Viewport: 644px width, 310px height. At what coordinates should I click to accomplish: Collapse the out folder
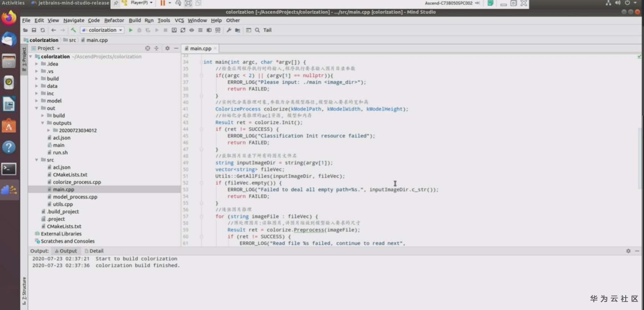point(37,108)
